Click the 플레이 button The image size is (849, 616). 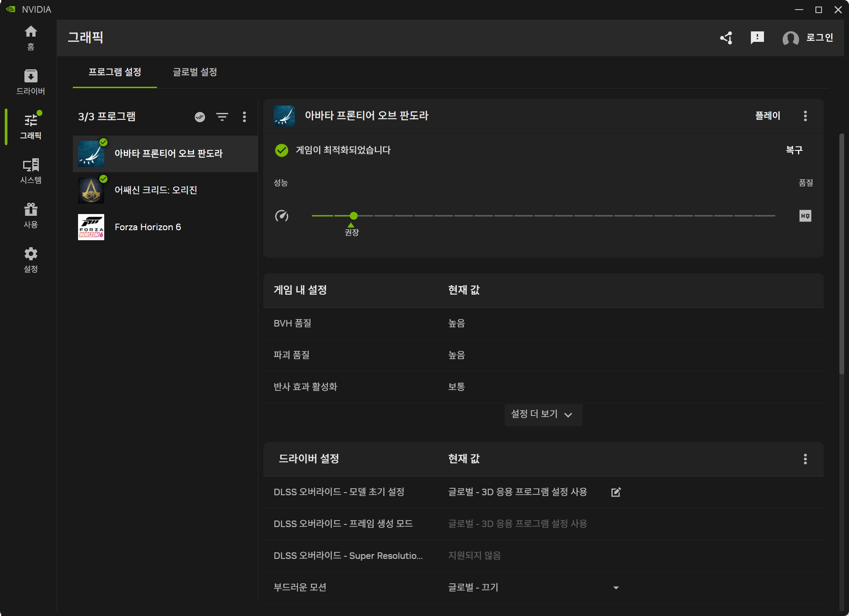click(767, 116)
